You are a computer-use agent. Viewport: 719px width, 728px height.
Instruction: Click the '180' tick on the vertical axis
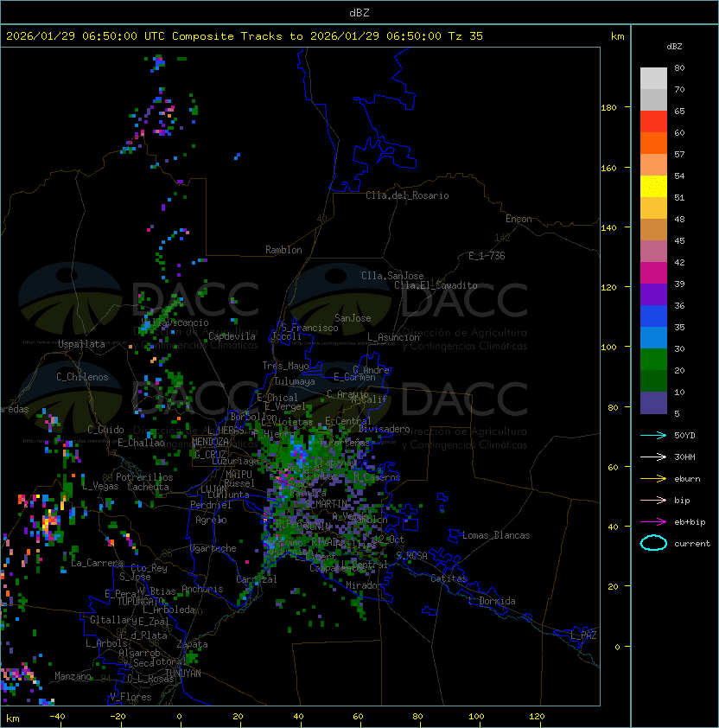click(608, 108)
